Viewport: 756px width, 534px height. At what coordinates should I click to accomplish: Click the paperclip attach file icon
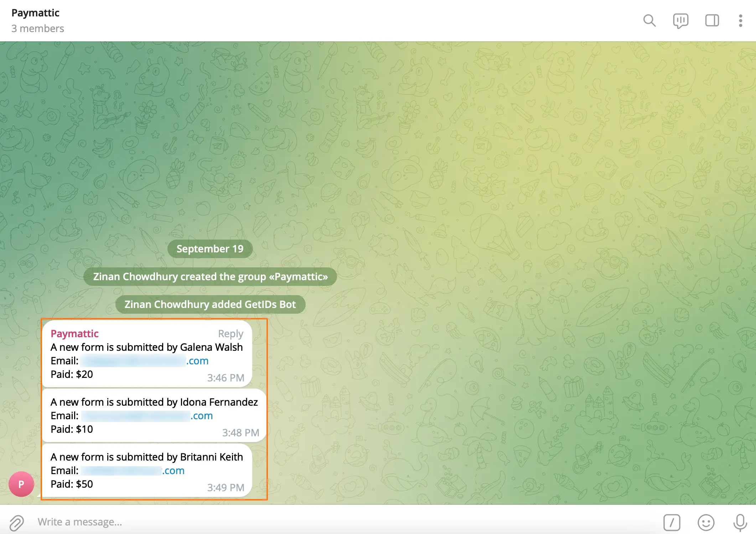16,523
